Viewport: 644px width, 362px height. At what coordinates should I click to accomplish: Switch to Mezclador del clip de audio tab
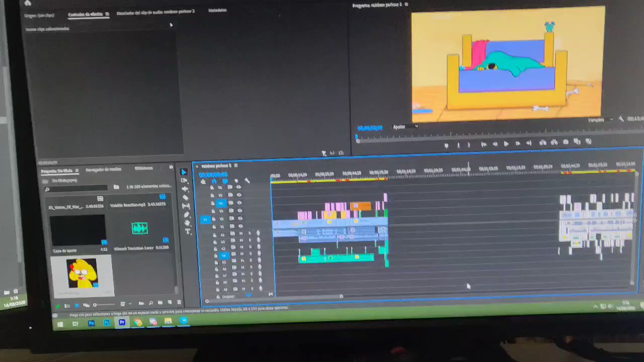[155, 12]
